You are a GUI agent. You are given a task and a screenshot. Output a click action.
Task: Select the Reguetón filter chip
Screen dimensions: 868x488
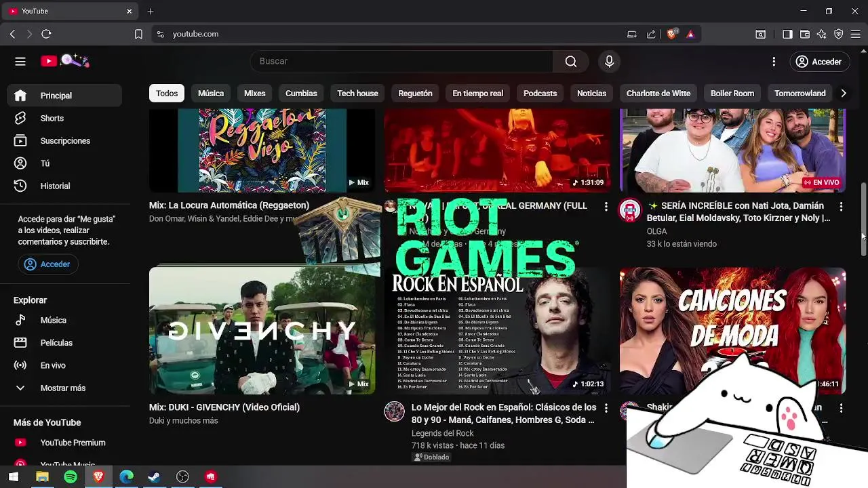point(415,94)
